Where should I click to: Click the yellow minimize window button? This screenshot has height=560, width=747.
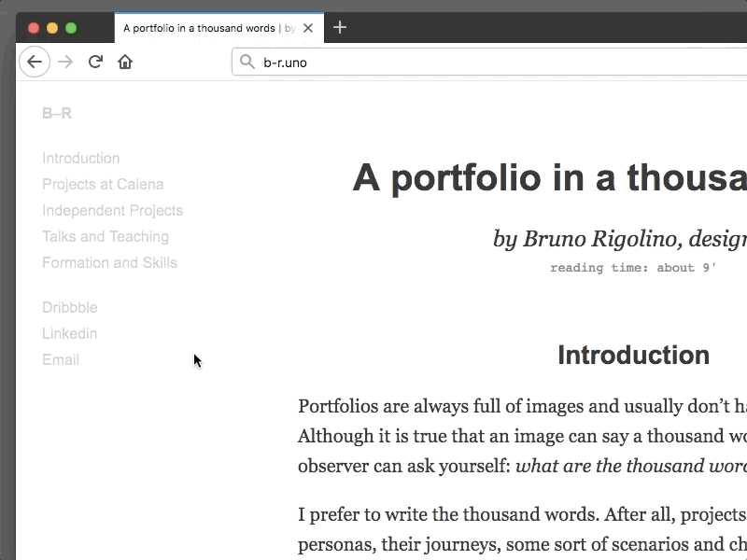tap(52, 28)
